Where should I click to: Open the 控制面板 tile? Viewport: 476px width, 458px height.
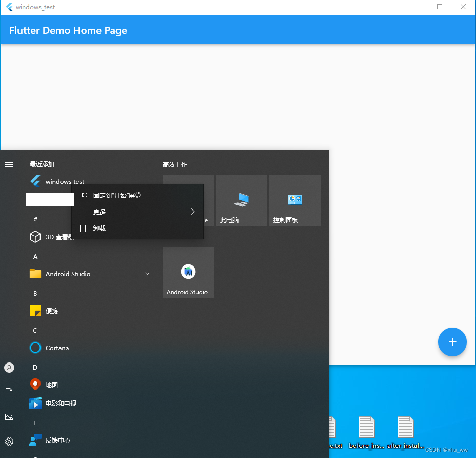click(x=294, y=200)
